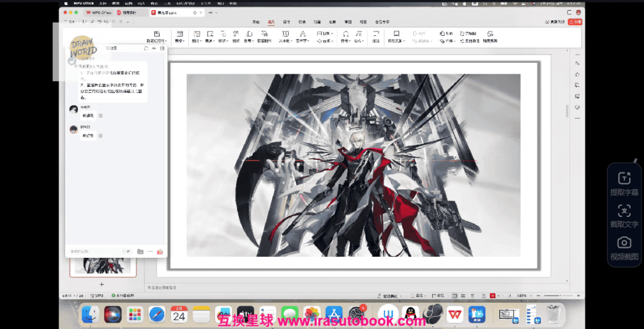Switch to the Transitions ribbon tab
This screenshot has height=329, width=644.
coord(302,22)
